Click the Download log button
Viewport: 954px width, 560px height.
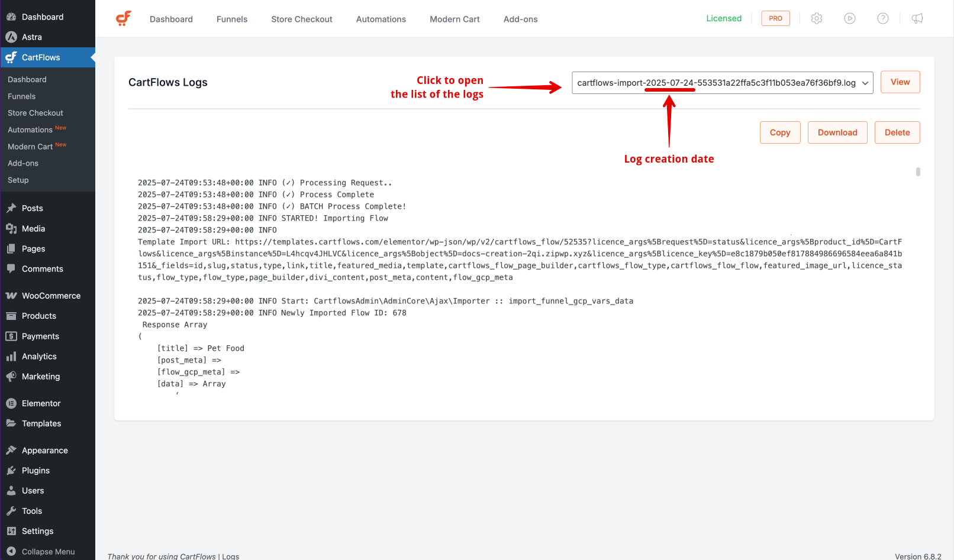[x=837, y=132]
